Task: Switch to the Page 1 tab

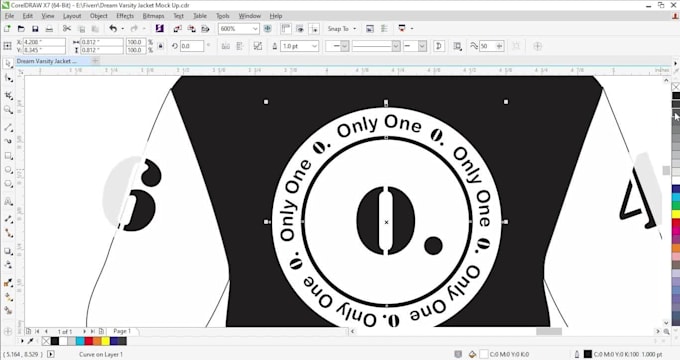Action: tap(121, 331)
